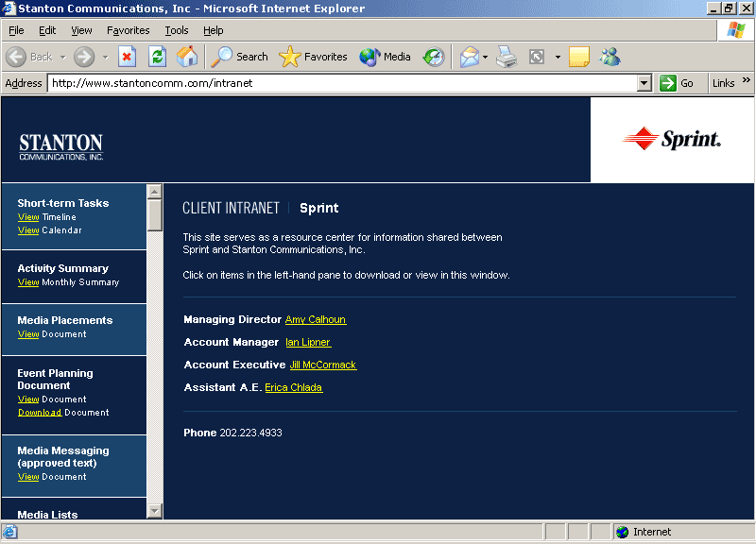Expand the Links toolbar chevron
Screen dimensions: 756x544
coord(747,81)
